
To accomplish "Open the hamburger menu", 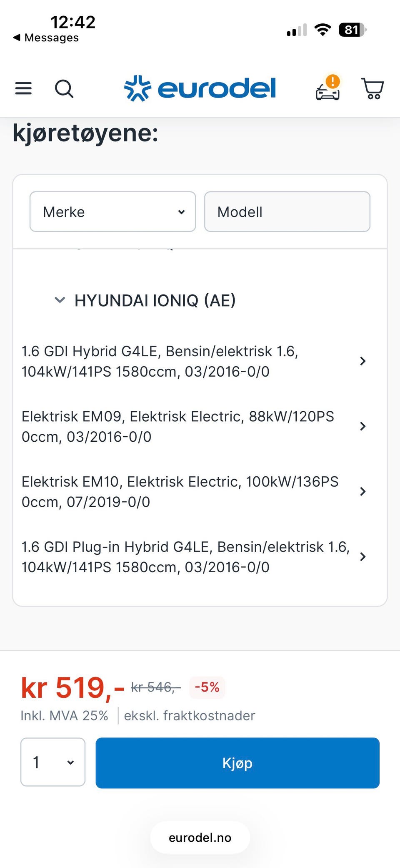I will tap(23, 88).
